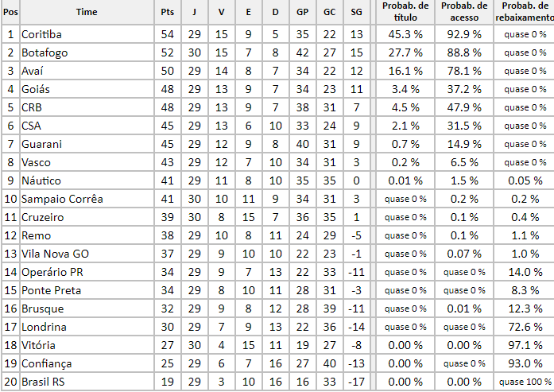
Task: Select the Sampaio Corrêa team name
Action: (62, 199)
